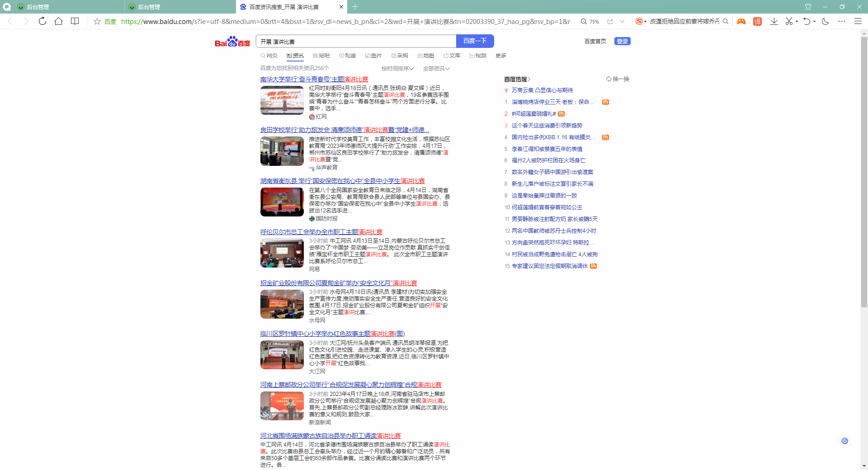The image size is (868, 470).
Task: Click the Baidu logo above the search box
Action: pyautogui.click(x=232, y=41)
